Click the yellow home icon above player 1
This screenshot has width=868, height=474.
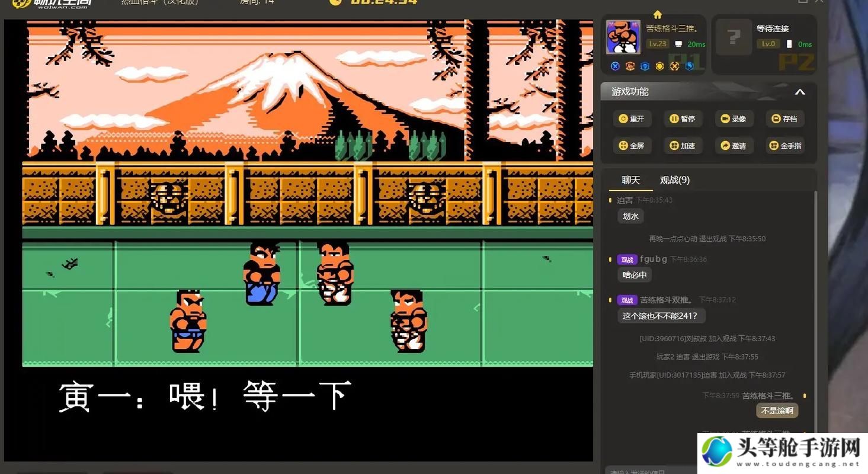click(x=657, y=14)
